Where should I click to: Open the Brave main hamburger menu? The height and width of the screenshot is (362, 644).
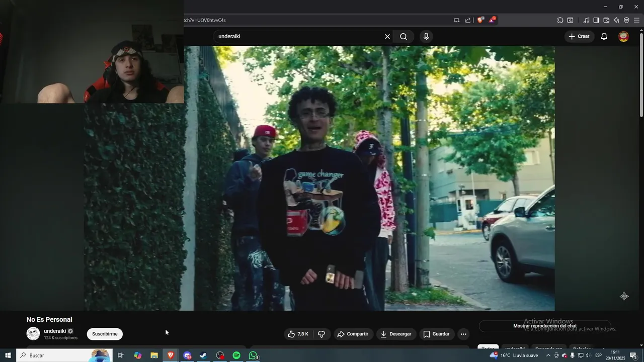[x=636, y=20]
